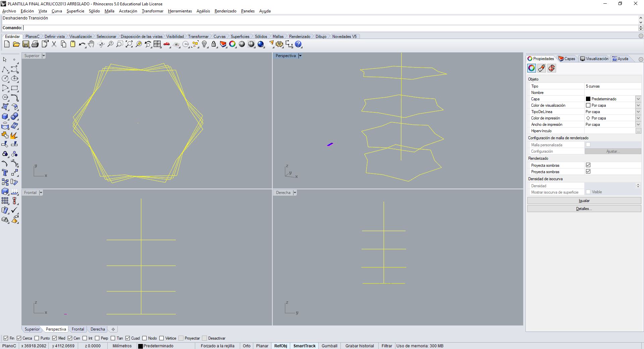The height and width of the screenshot is (349, 644).
Task: Switch to the four viewports layout icon
Action: point(157,44)
